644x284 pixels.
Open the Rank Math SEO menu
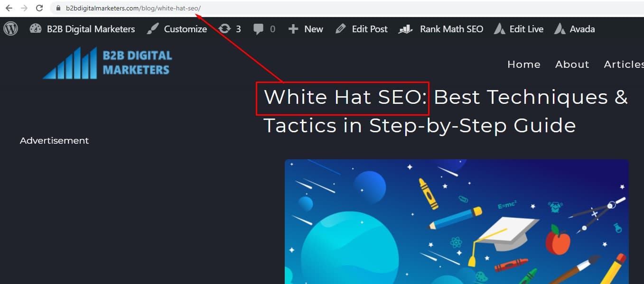[x=451, y=29]
